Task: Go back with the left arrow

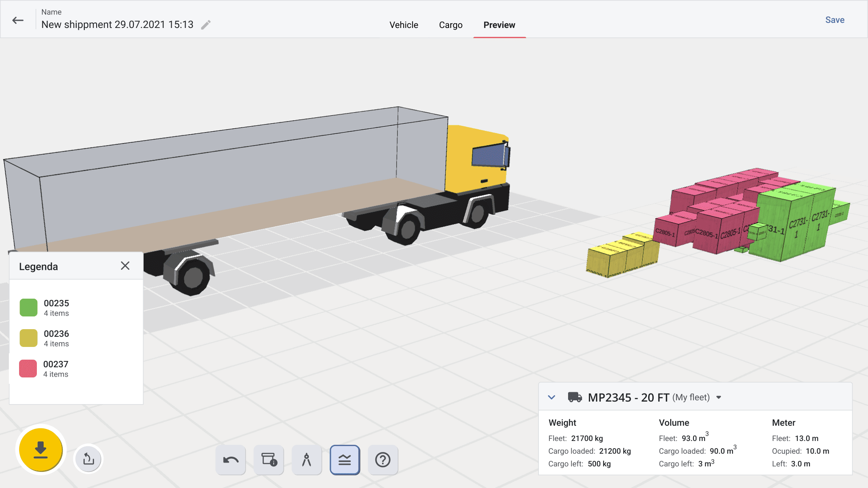Action: point(18,20)
